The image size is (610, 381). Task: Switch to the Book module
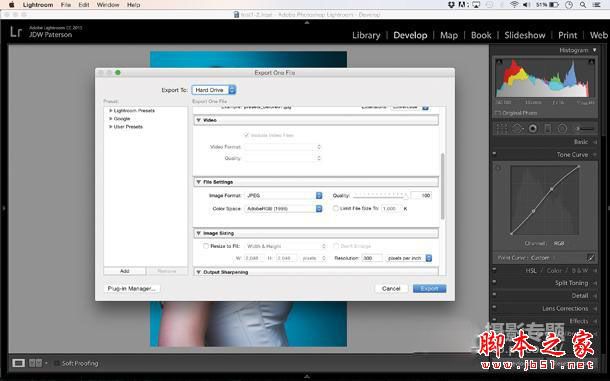point(481,35)
